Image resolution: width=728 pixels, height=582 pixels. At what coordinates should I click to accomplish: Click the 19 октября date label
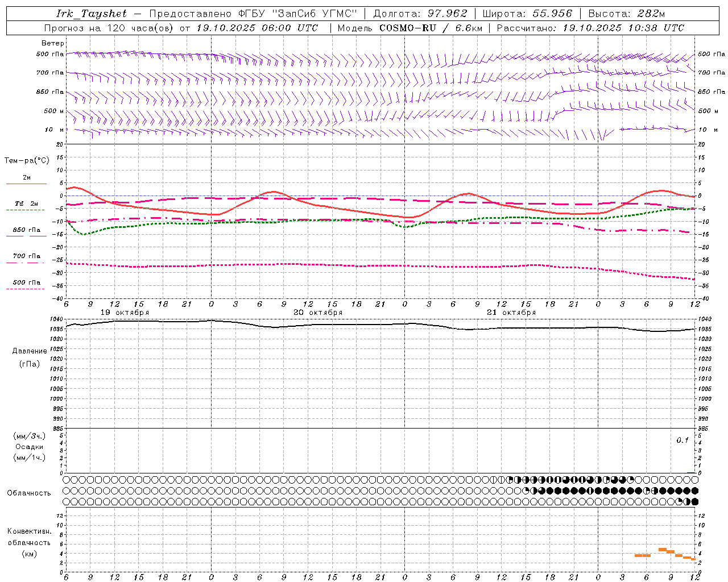coord(125,313)
